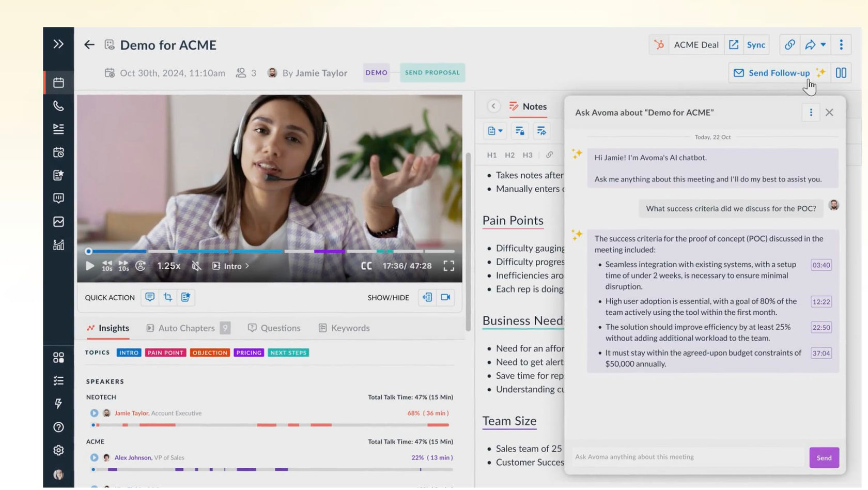Click the Ask Avoma message input field
868x490 pixels.
pos(688,457)
